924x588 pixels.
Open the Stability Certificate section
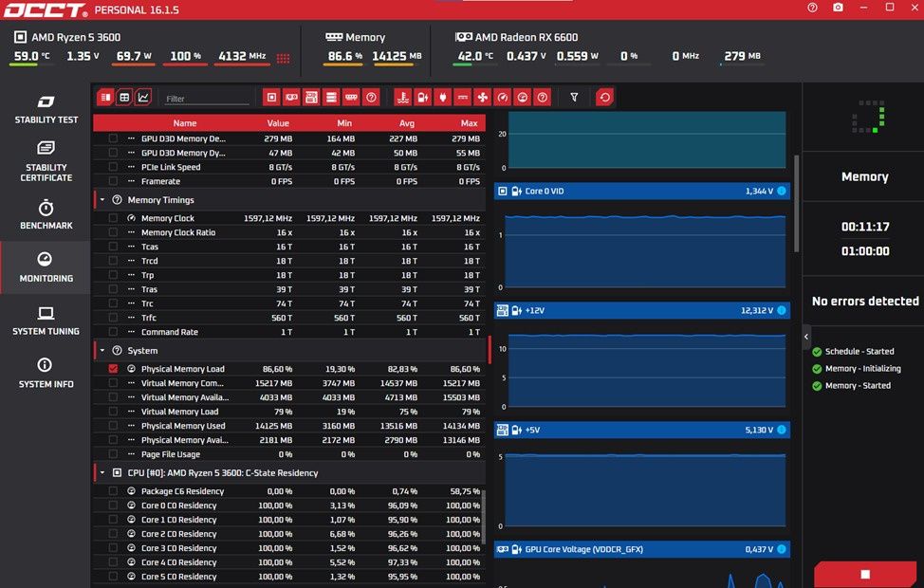pos(46,161)
